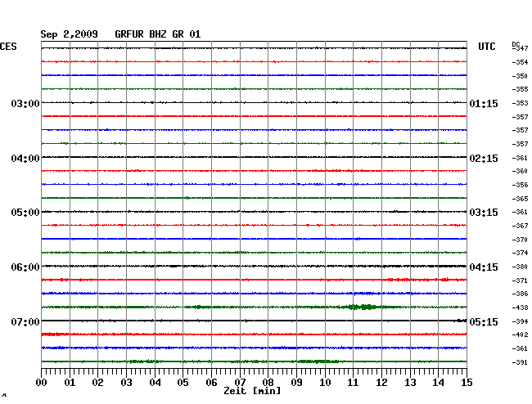Click the "07:00" local time label
This screenshot has height=404, width=532.
(x=25, y=321)
